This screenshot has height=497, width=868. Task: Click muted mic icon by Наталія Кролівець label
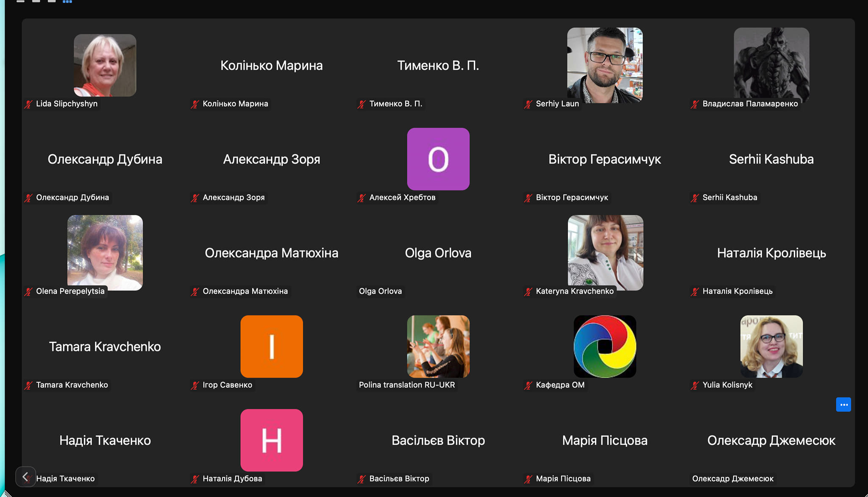tap(695, 292)
